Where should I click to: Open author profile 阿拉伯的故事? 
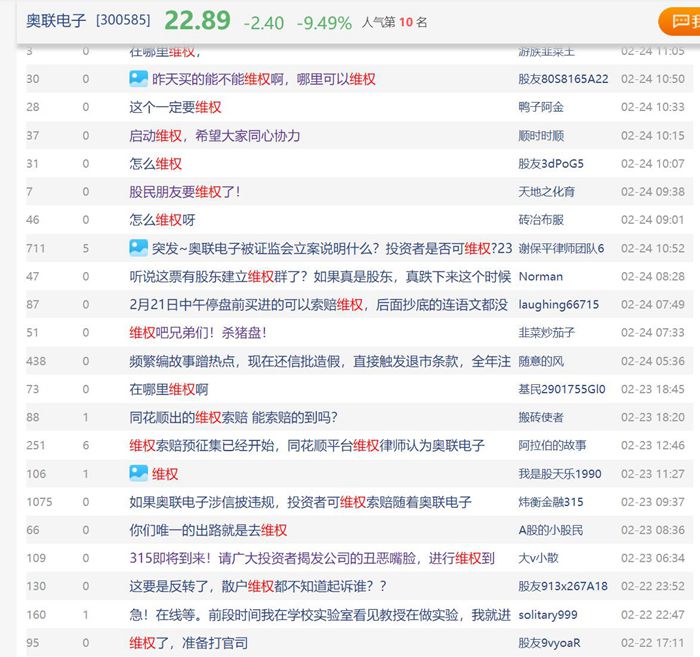coord(552,445)
